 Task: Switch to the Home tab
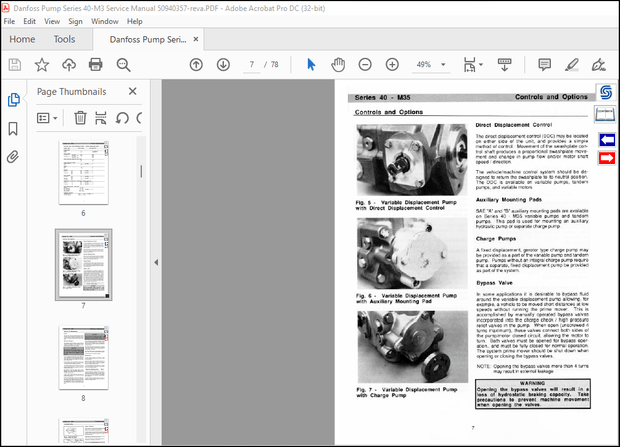point(22,39)
